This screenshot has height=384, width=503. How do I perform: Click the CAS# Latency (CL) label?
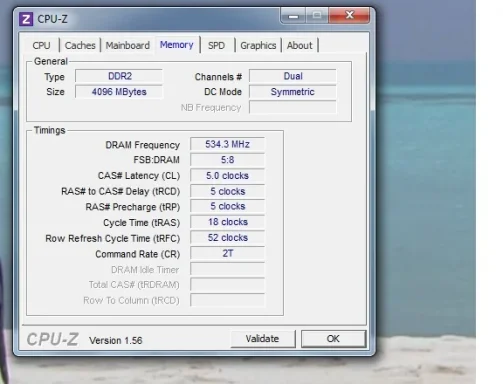139,176
